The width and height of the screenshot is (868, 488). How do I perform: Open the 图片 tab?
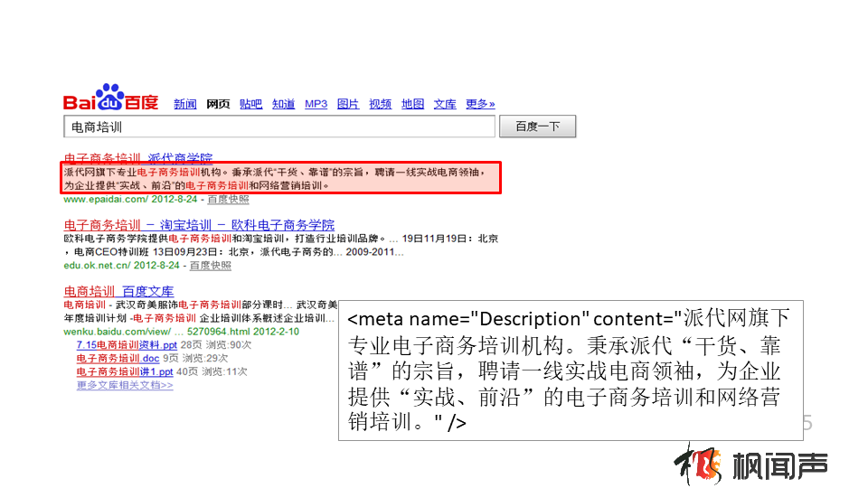click(348, 104)
